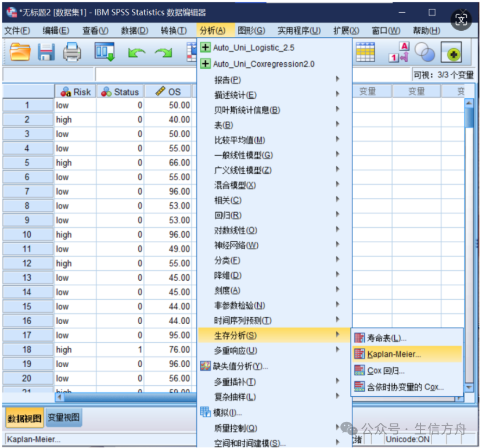Click the vertical scrollbar up arrow
Image resolution: width=482 pixels, height=448 pixels.
pyautogui.click(x=469, y=103)
